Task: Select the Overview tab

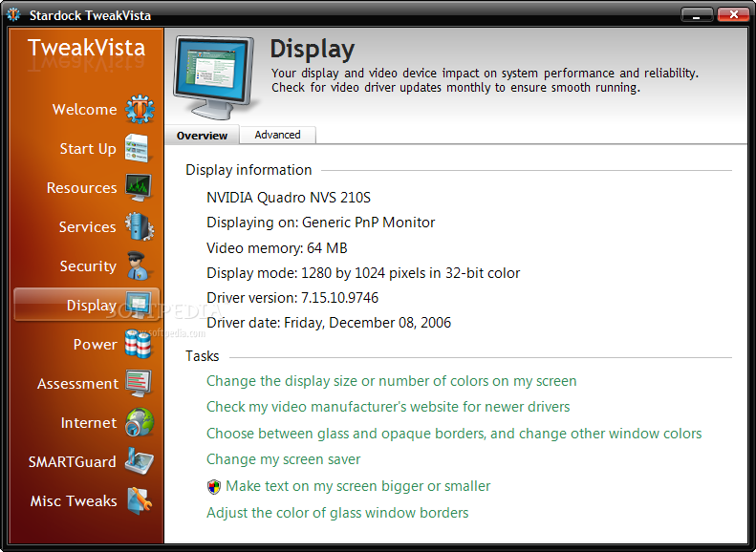Action: pyautogui.click(x=202, y=136)
